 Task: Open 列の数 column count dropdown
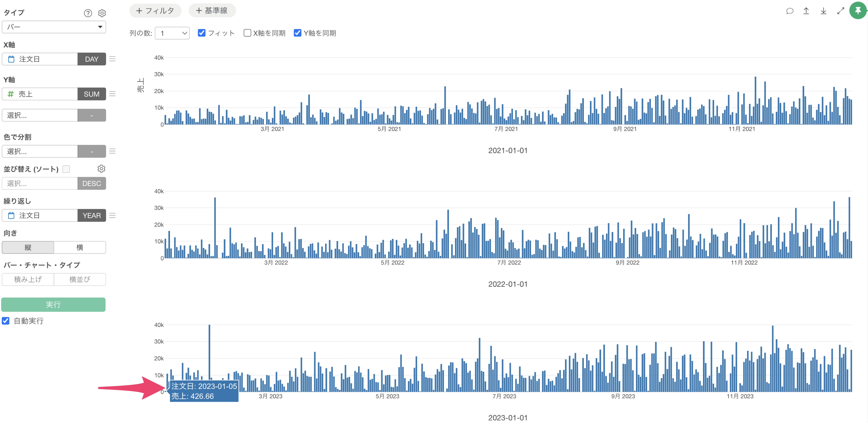(x=172, y=33)
